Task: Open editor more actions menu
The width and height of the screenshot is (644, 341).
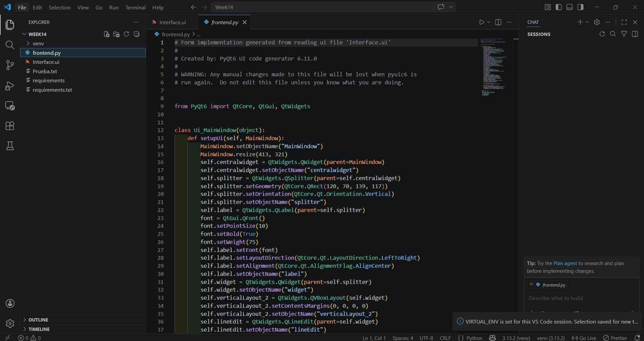Action: [509, 22]
